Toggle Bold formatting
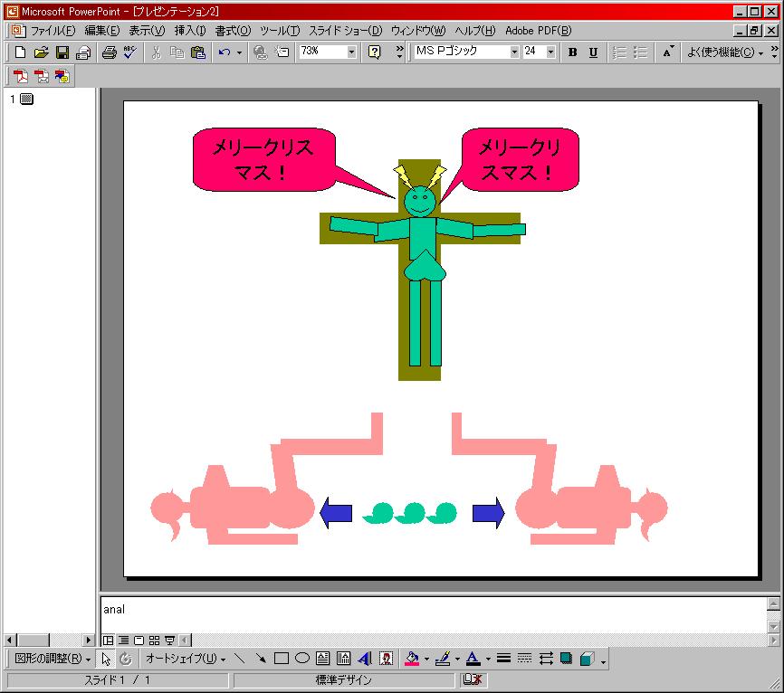784x693 pixels. tap(572, 52)
